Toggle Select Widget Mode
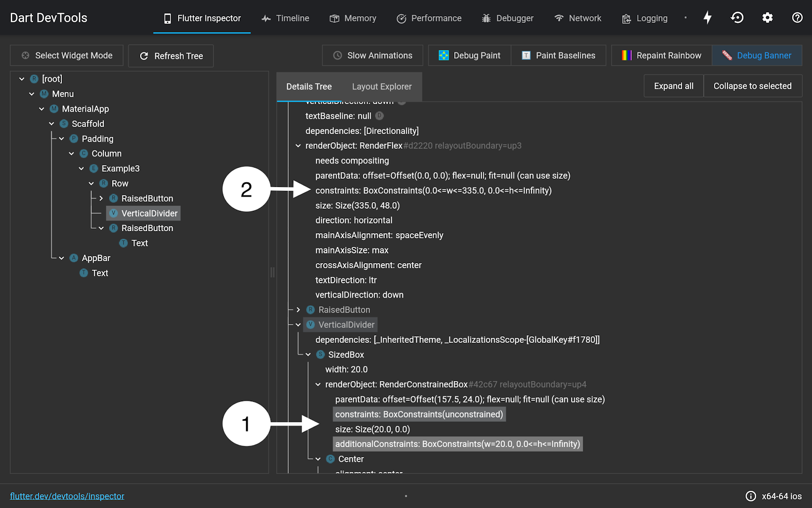Image resolution: width=812 pixels, height=508 pixels. click(x=67, y=55)
